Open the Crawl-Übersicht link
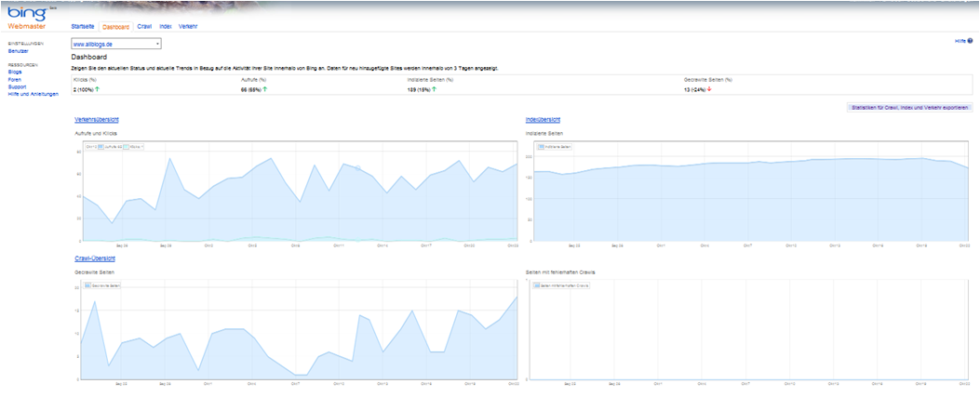 pos(94,258)
